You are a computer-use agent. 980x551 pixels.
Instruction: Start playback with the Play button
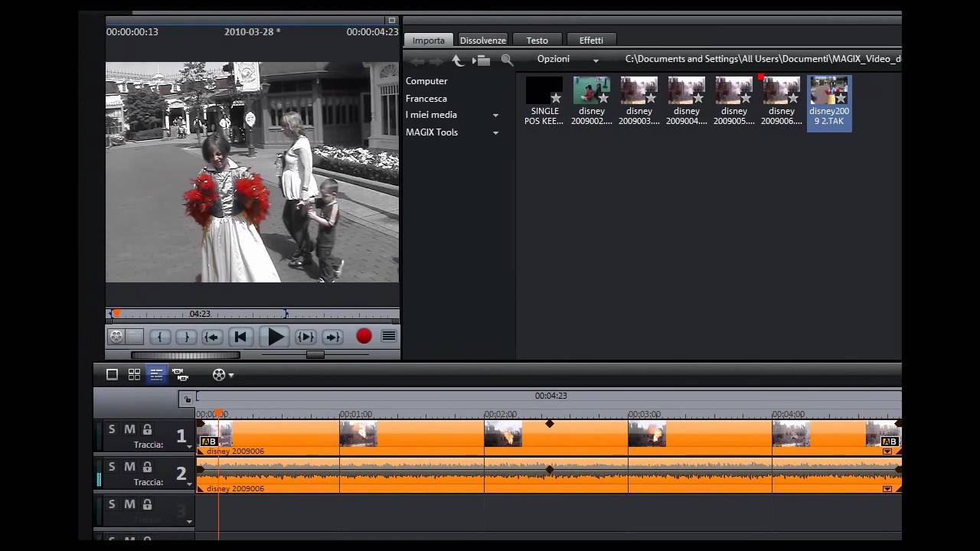point(276,337)
